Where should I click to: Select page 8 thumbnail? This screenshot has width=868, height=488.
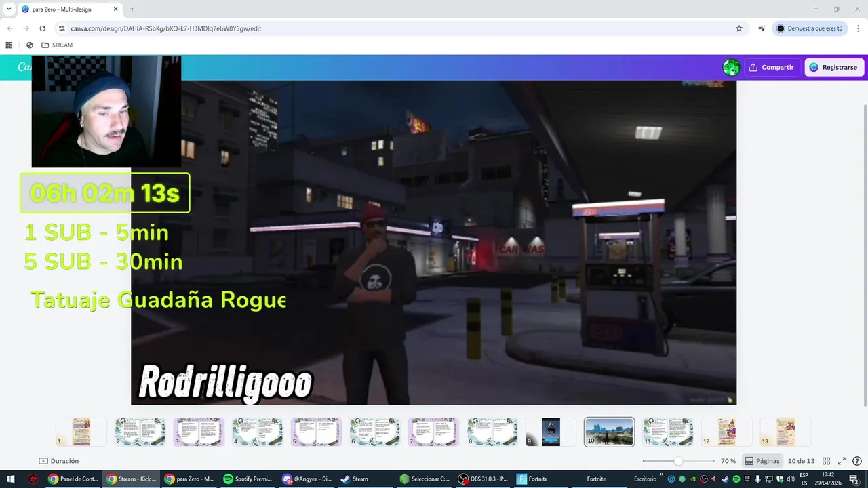(x=492, y=432)
